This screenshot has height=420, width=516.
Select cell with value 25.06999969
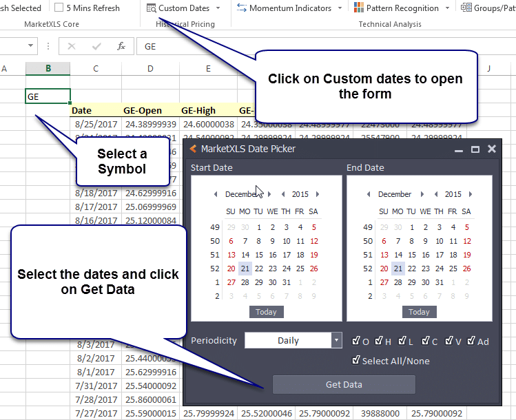pyautogui.click(x=150, y=207)
